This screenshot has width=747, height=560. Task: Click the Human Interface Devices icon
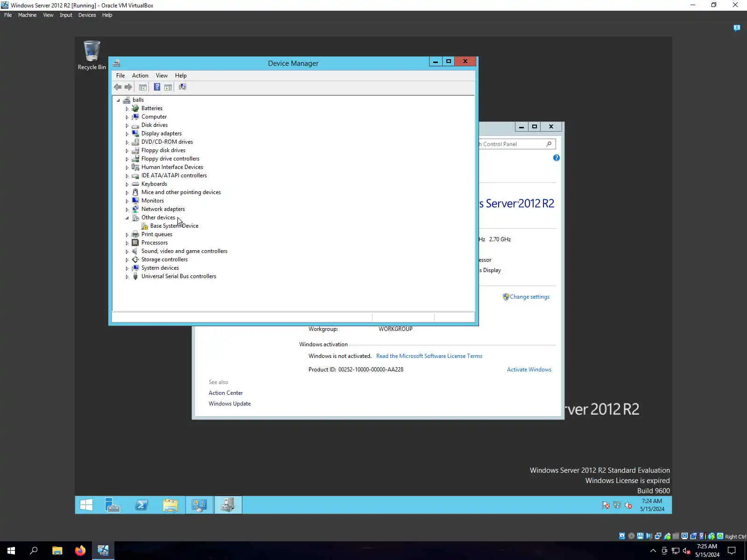135,167
